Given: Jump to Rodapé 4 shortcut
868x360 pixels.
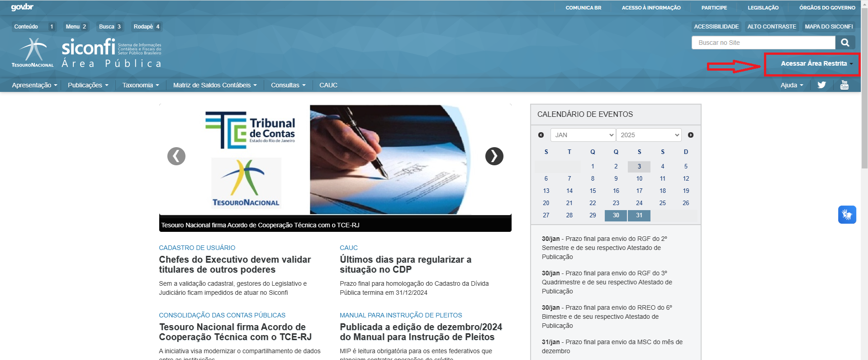Looking at the screenshot, I should coord(147,27).
